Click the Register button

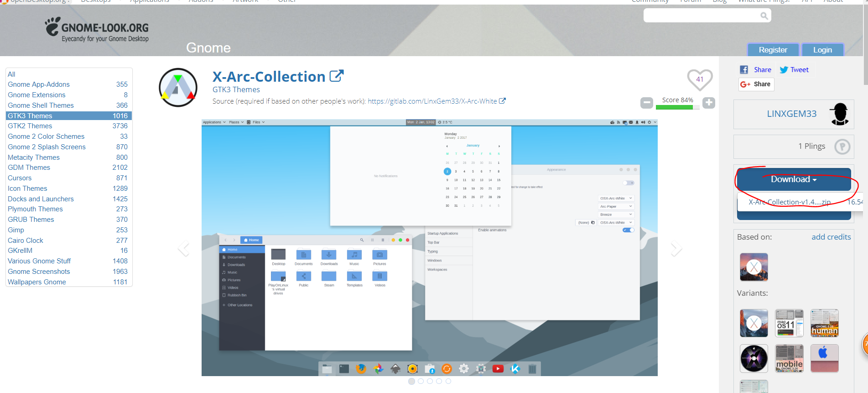click(773, 50)
